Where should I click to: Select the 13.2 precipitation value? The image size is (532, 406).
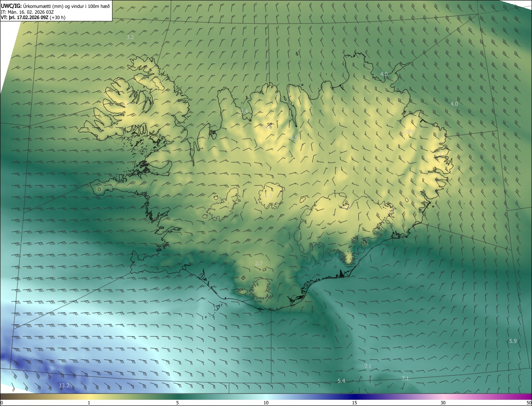pos(64,385)
